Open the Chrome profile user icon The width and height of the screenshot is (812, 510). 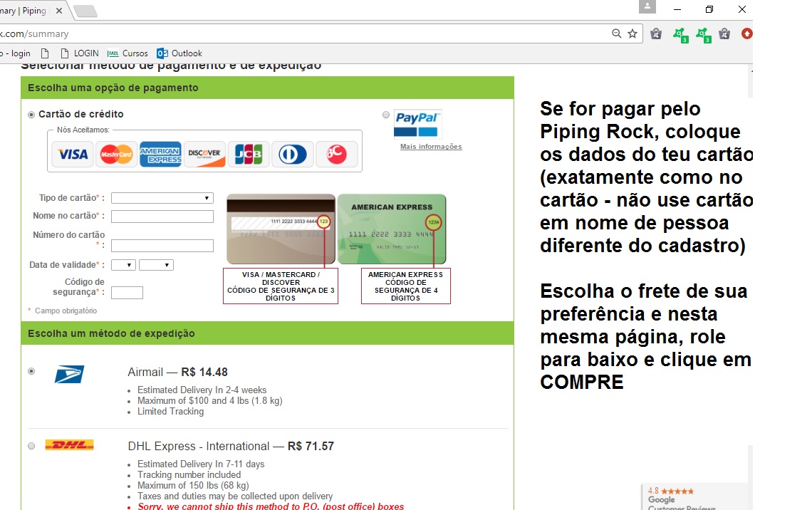[x=647, y=6]
